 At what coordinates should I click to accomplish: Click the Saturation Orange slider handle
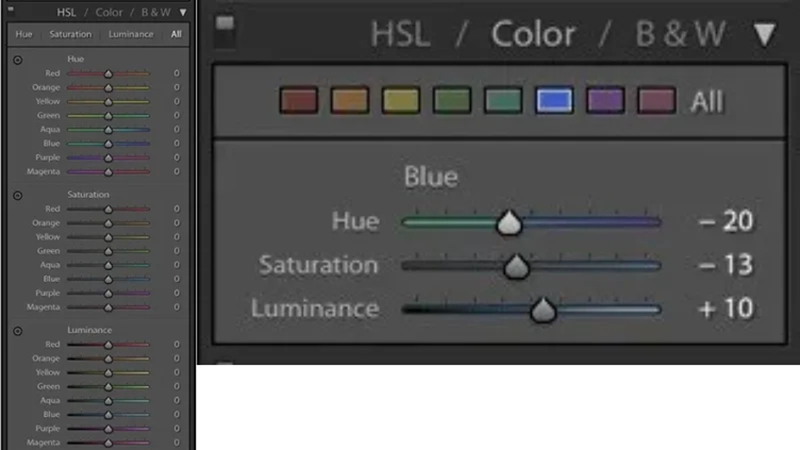(108, 223)
